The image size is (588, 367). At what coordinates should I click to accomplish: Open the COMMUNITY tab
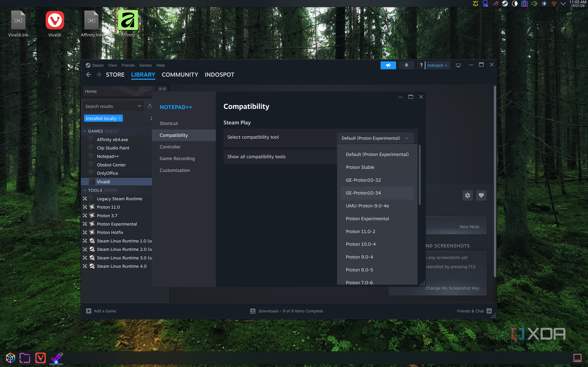pyautogui.click(x=180, y=74)
